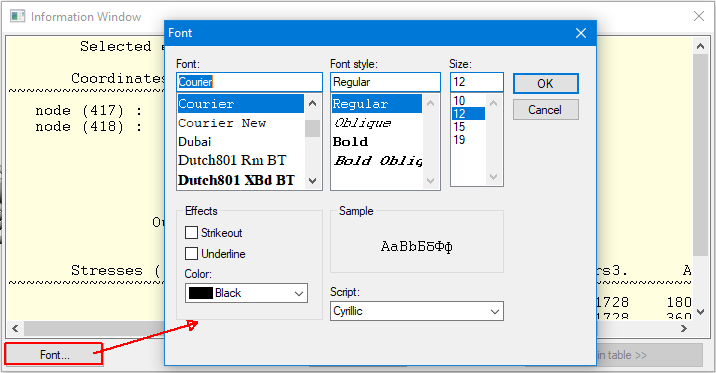Open the Color dropdown showing Black
Screen dimensions: 716x373
click(246, 293)
